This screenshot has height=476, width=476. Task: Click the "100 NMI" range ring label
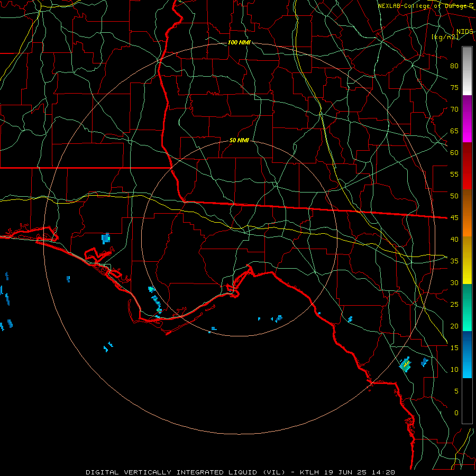(239, 42)
